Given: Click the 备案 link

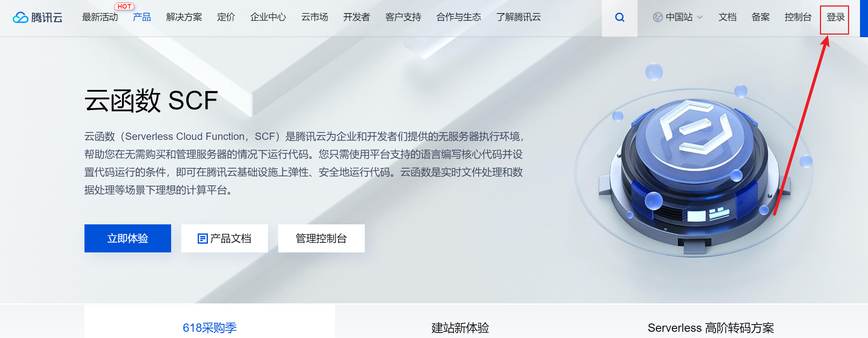Looking at the screenshot, I should [x=761, y=17].
